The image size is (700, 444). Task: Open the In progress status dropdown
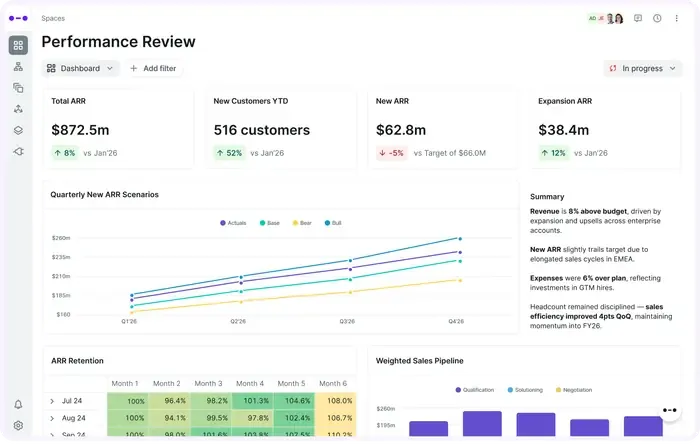point(643,68)
